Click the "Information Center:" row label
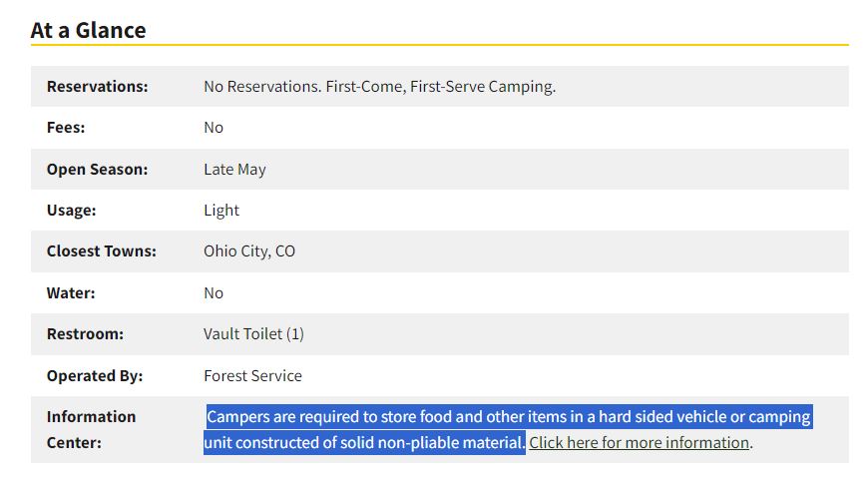Viewport: 868px width, 487px height. click(x=91, y=429)
